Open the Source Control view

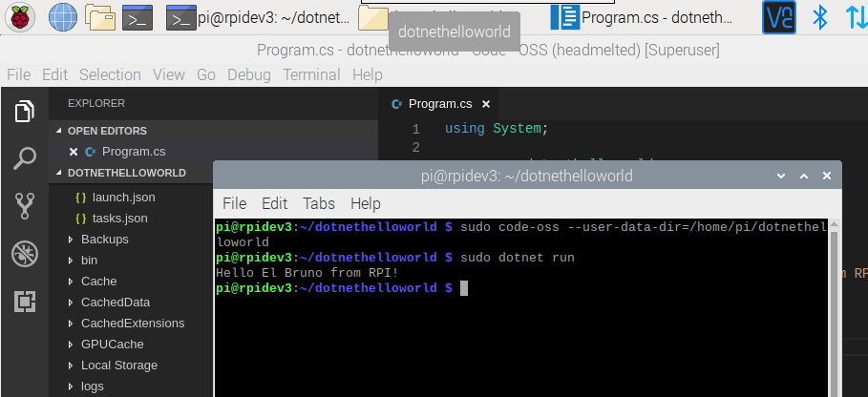coord(25,206)
